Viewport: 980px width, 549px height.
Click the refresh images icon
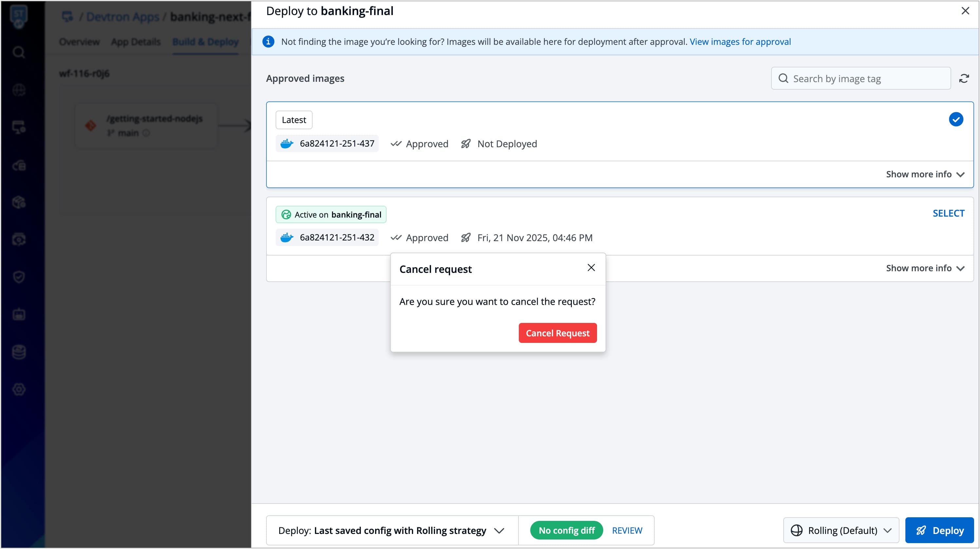964,79
